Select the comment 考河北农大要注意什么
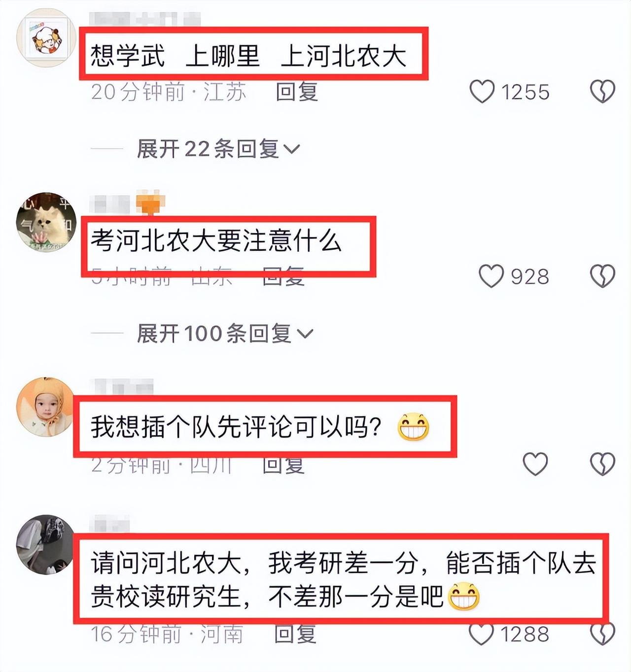 [216, 241]
